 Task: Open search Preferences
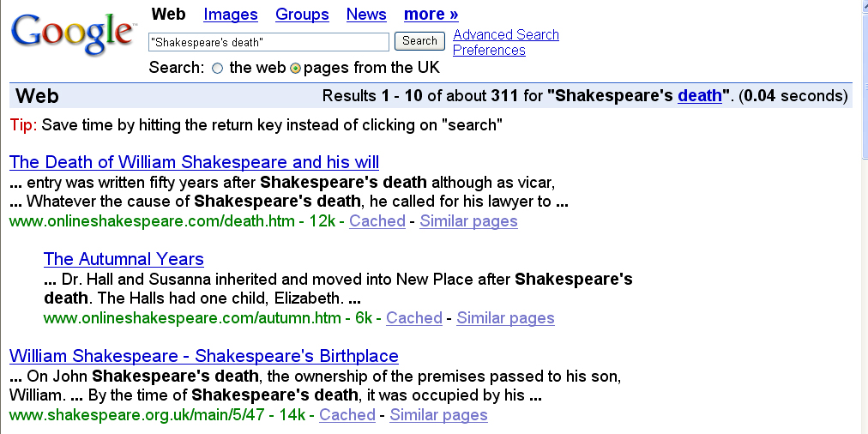pos(489,50)
